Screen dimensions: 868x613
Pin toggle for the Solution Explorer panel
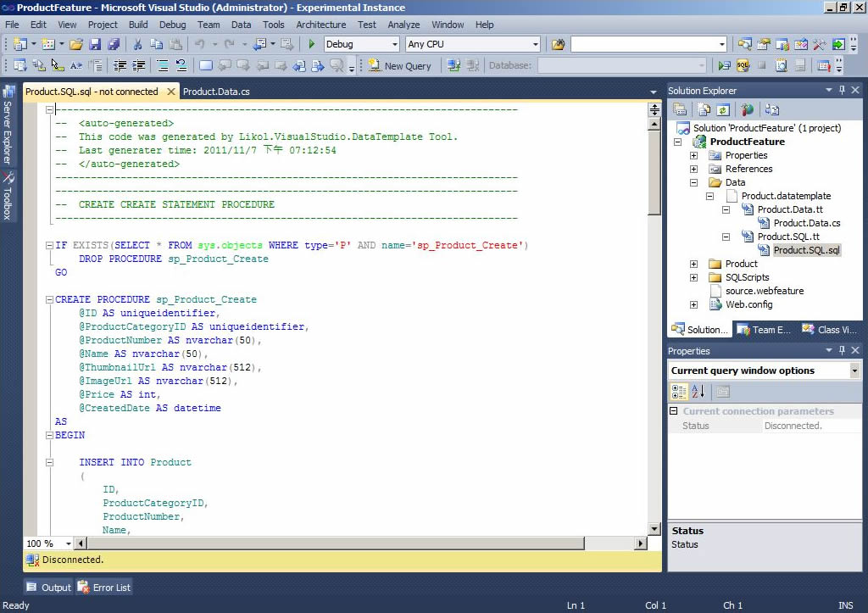[x=842, y=90]
